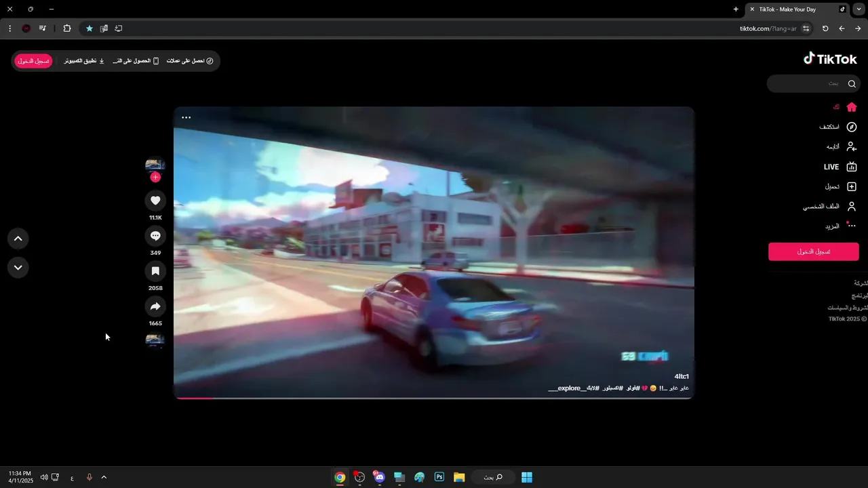Open comments via the speech bubble icon
This screenshot has width=868, height=488.
(155, 236)
